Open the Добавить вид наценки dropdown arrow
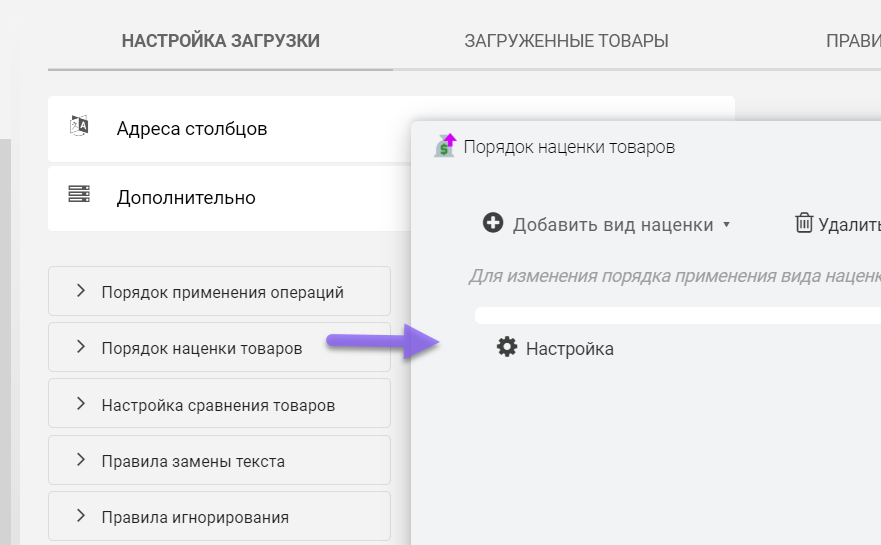The height and width of the screenshot is (545, 881). (726, 225)
